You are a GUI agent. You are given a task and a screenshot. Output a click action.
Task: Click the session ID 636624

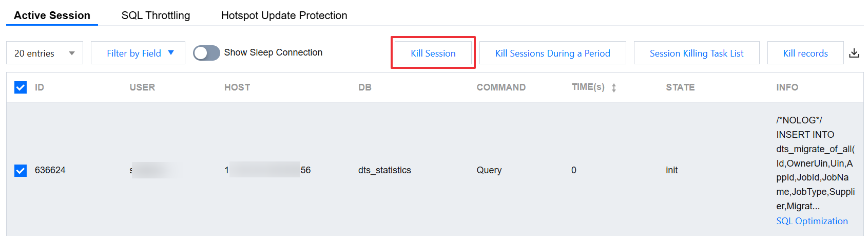tap(50, 170)
